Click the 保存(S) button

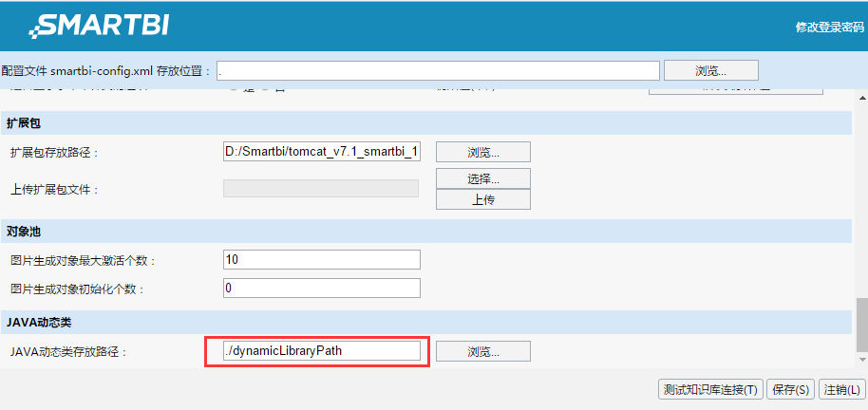(x=790, y=389)
